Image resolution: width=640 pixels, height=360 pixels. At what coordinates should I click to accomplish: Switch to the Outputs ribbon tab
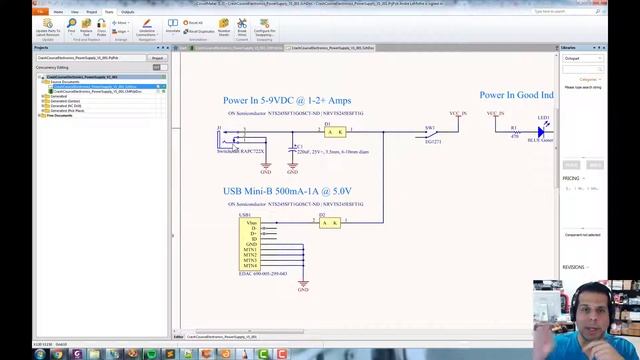(x=127, y=12)
